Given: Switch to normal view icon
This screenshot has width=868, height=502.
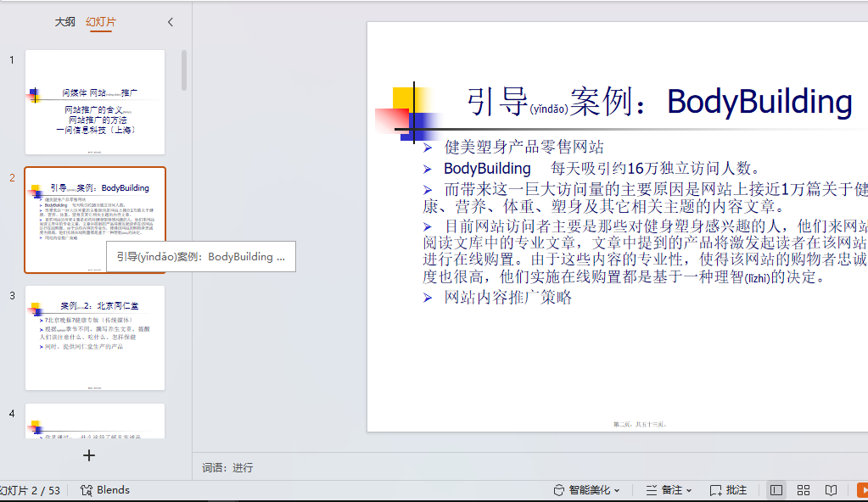Looking at the screenshot, I should click(x=776, y=490).
